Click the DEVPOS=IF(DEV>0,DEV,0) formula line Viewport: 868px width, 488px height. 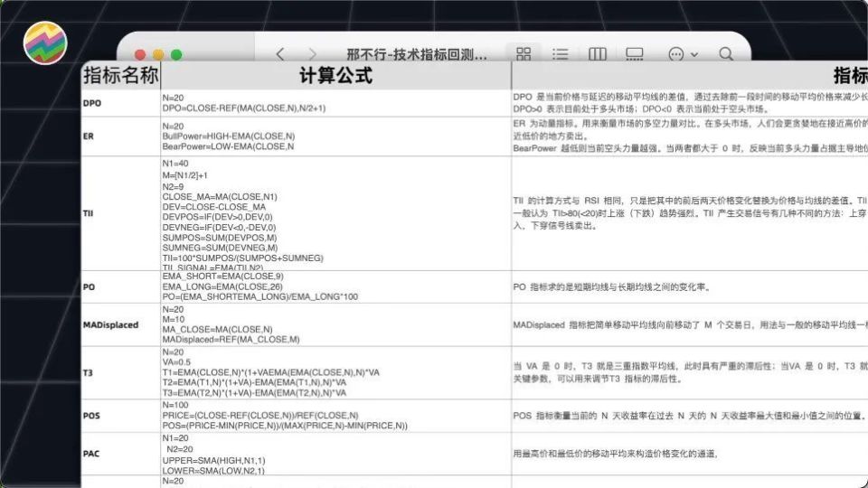218,217
